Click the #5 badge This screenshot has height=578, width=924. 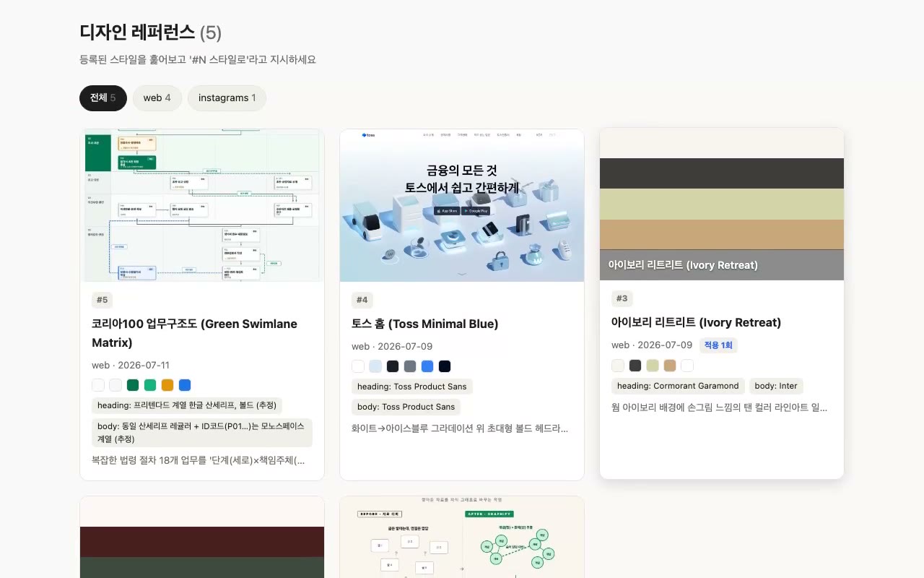102,300
